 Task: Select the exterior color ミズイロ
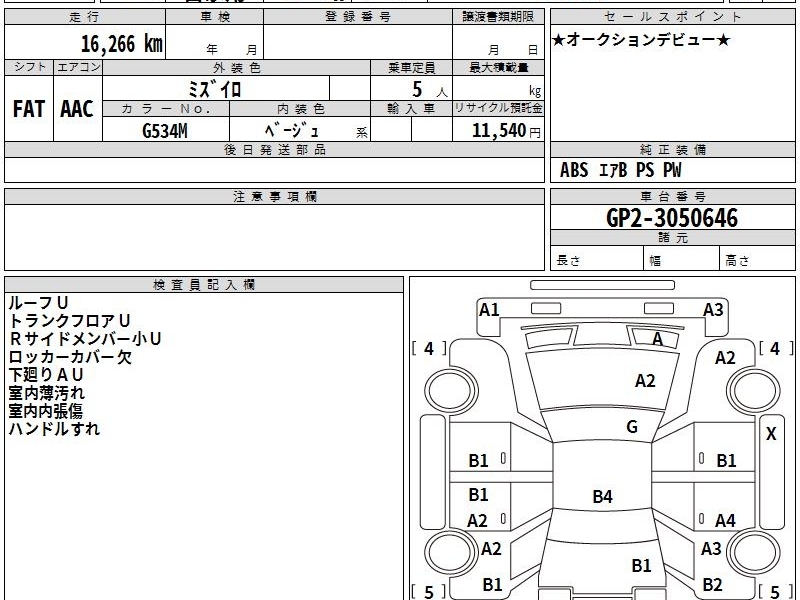click(x=215, y=89)
